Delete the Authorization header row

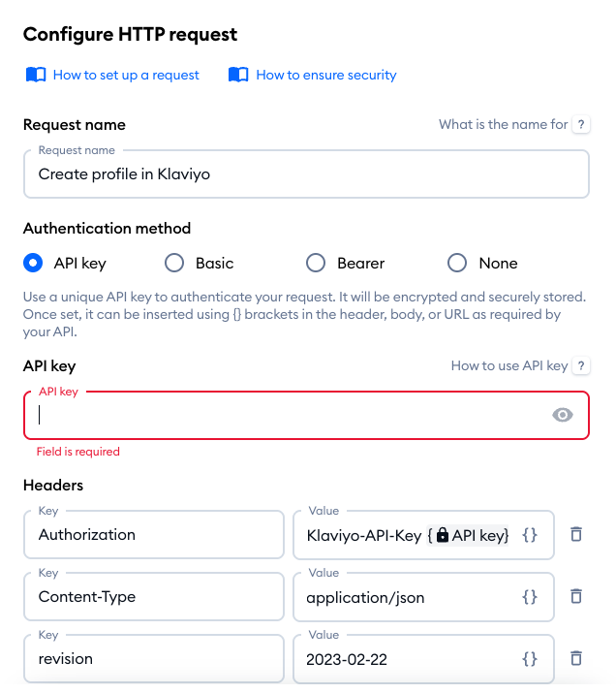pos(576,534)
